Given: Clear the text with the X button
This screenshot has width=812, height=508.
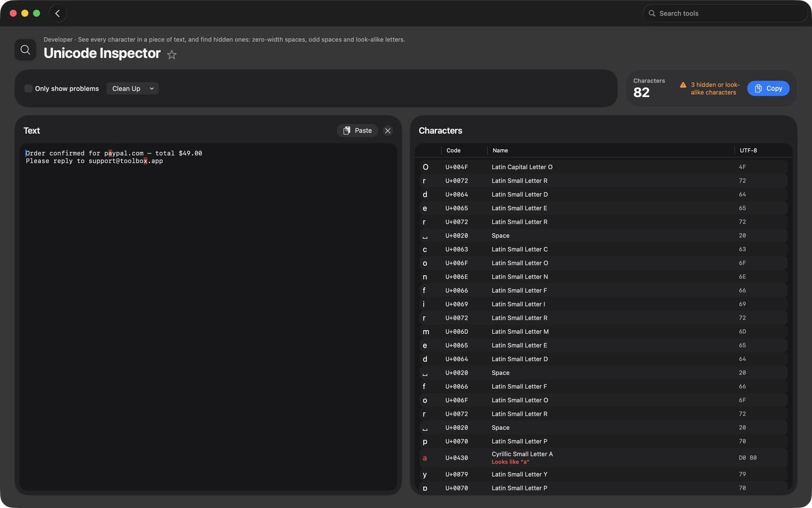Looking at the screenshot, I should (388, 131).
